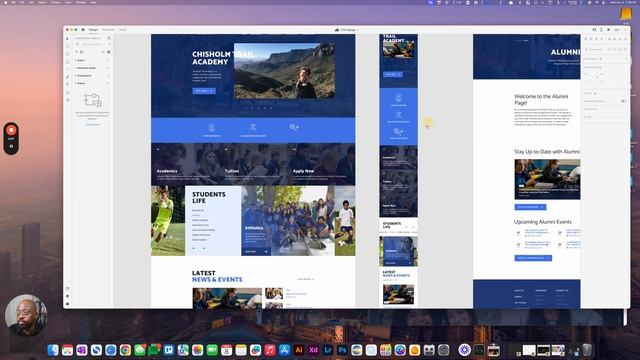Open Adobe XD from the dock

(313, 350)
